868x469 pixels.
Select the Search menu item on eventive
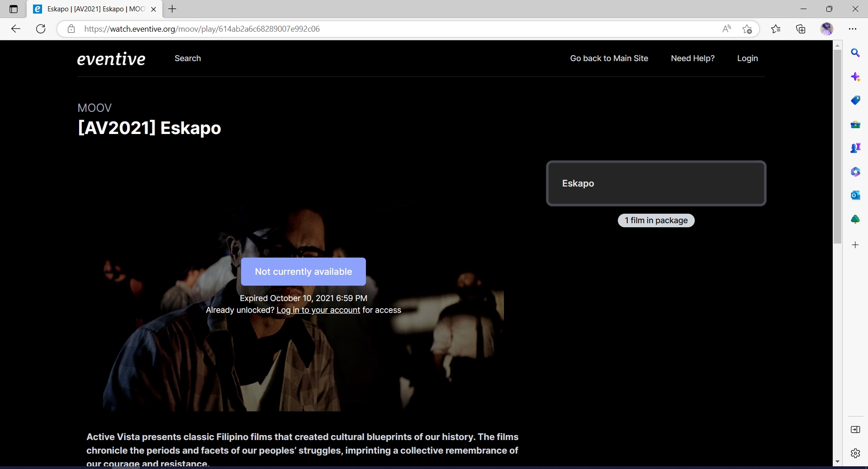(187, 58)
